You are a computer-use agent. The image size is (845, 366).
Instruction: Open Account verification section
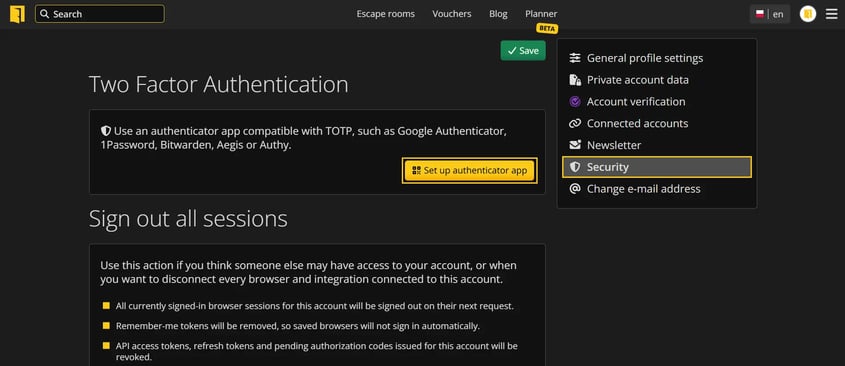pyautogui.click(x=656, y=101)
